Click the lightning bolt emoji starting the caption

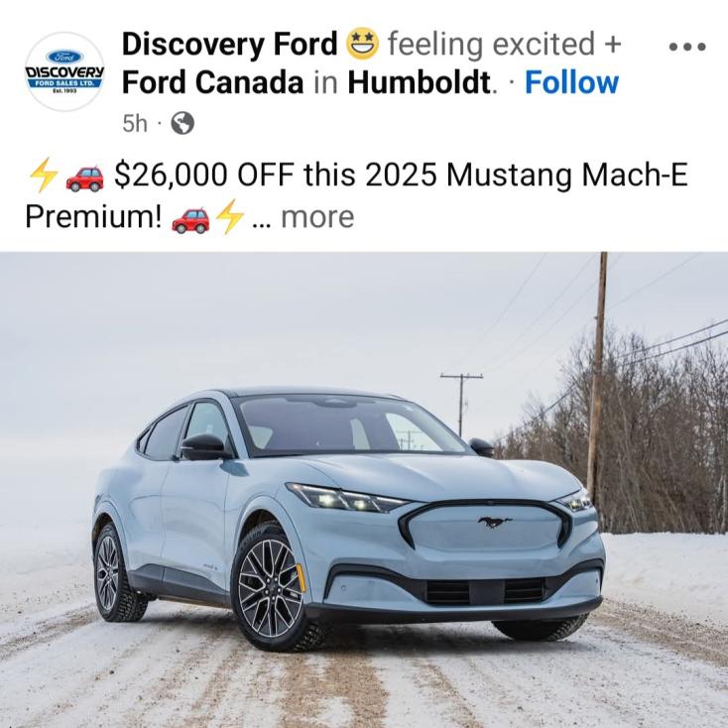click(x=44, y=175)
